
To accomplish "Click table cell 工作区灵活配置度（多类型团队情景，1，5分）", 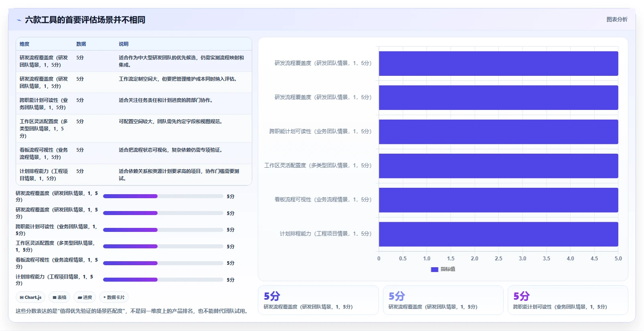I will point(44,129).
